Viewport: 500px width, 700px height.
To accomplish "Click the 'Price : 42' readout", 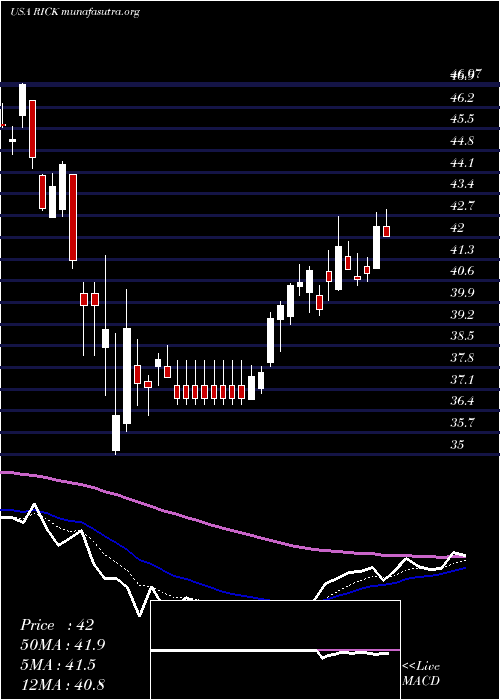I will coord(57,625).
